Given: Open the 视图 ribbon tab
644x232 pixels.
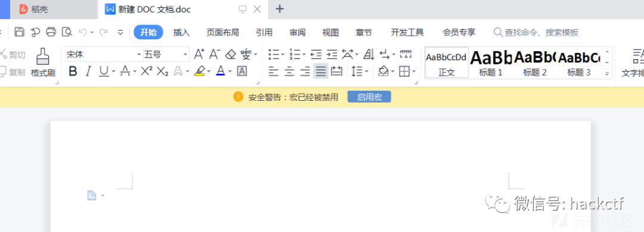Looking at the screenshot, I should (330, 32).
